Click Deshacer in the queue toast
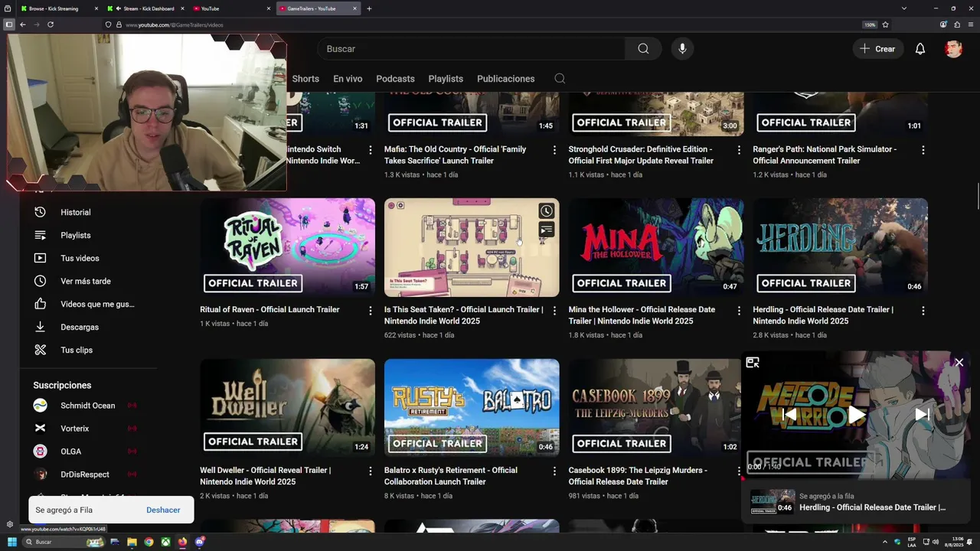The width and height of the screenshot is (980, 551). 163,510
